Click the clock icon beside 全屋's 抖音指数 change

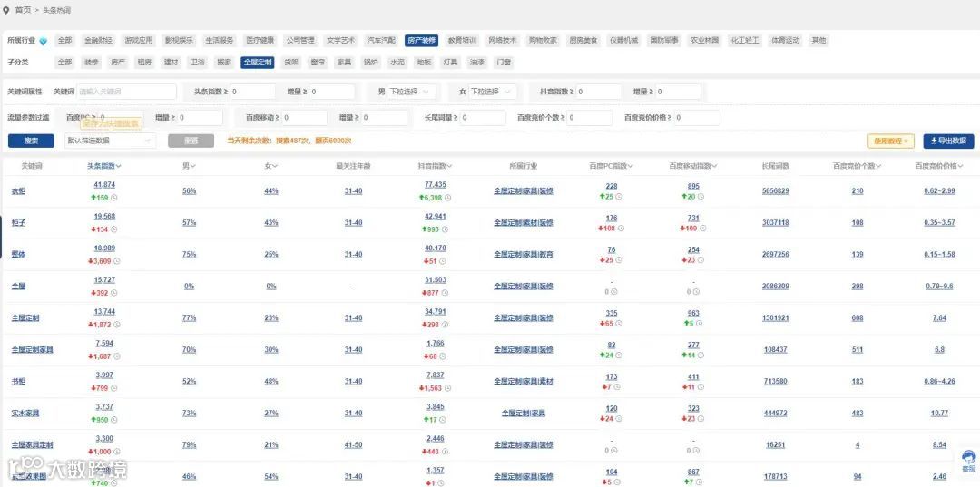(443, 293)
